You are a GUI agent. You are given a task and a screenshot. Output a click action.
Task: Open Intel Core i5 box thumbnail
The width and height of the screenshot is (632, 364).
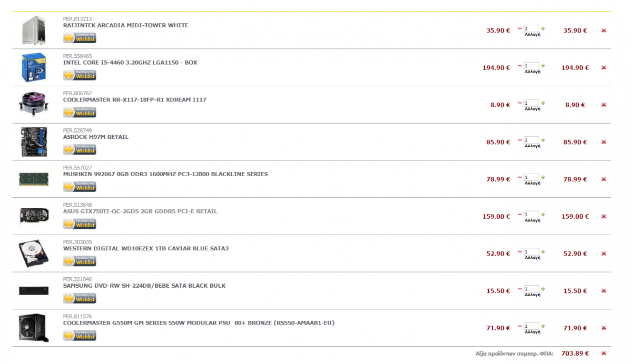pos(34,67)
